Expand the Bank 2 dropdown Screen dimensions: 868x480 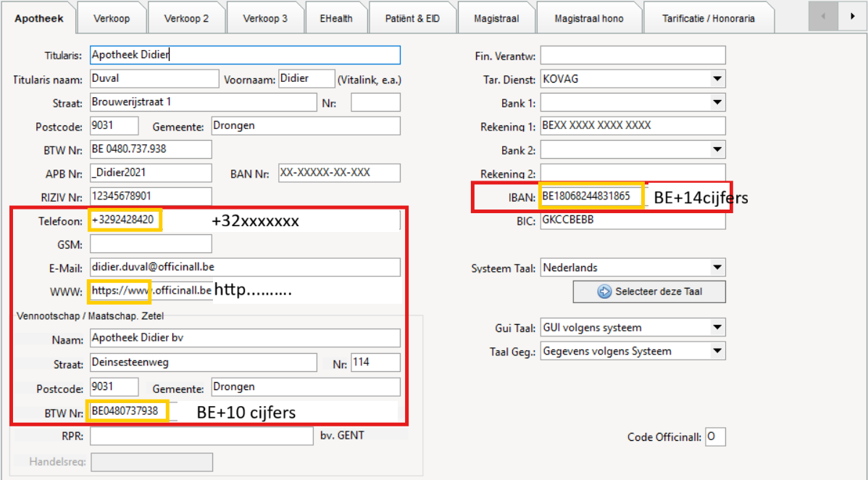pos(717,150)
